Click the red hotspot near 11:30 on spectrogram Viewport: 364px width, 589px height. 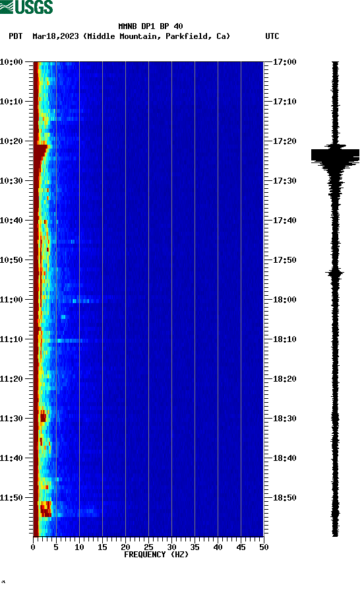point(43,417)
